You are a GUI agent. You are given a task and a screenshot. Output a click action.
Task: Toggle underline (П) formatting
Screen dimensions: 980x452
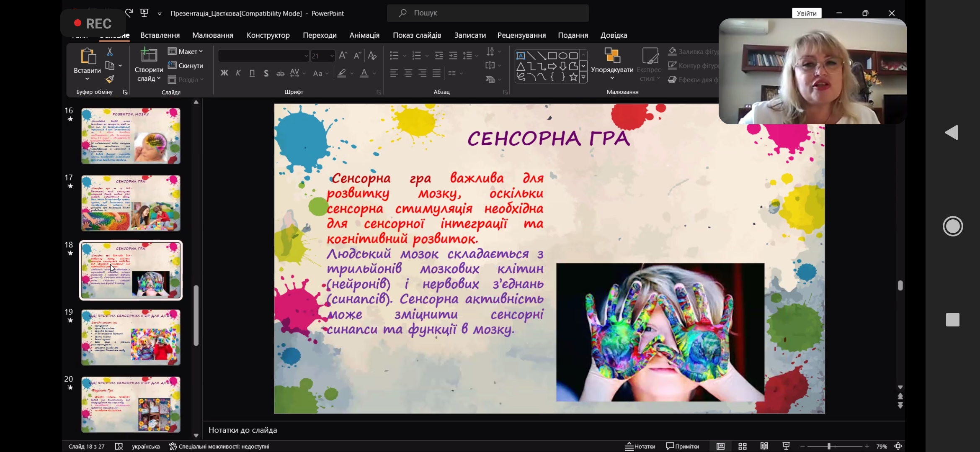pos(252,73)
